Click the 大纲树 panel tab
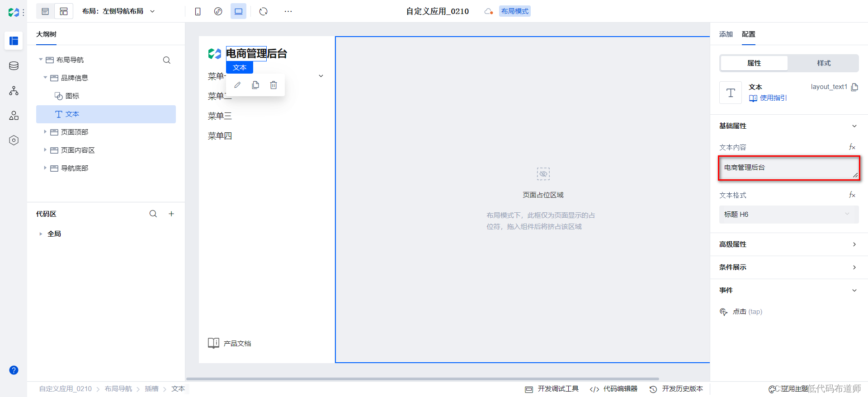 pos(46,34)
